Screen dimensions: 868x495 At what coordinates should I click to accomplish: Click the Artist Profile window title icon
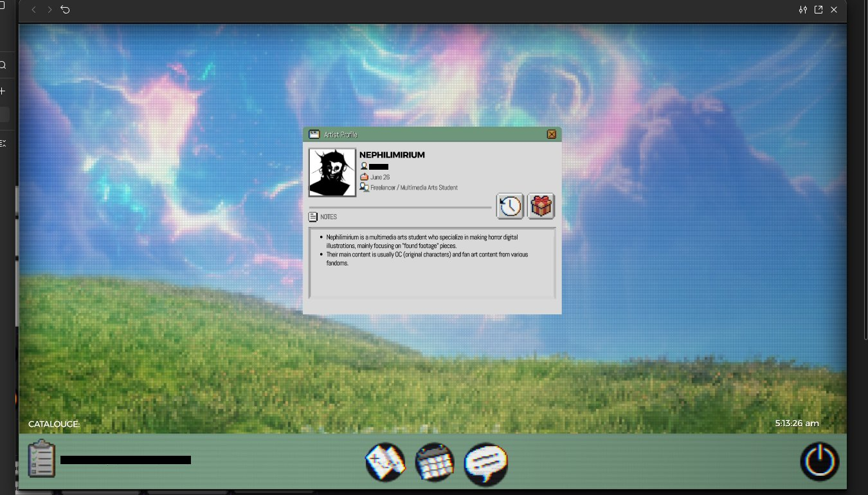point(314,134)
